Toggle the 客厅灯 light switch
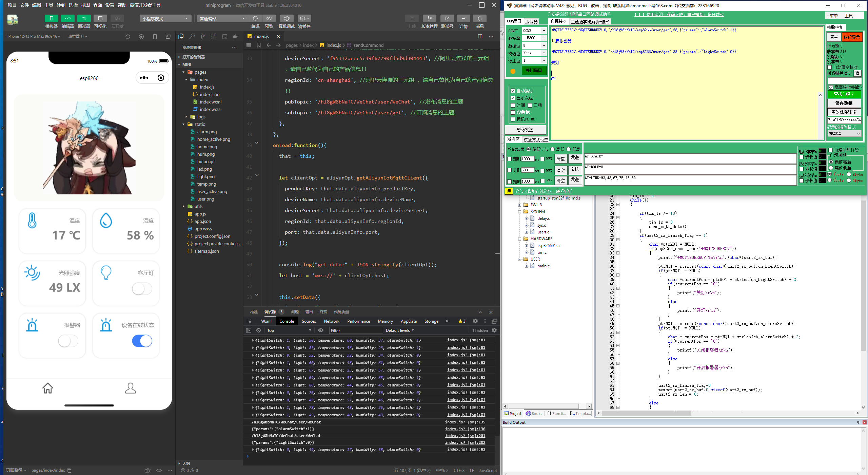 142,289
